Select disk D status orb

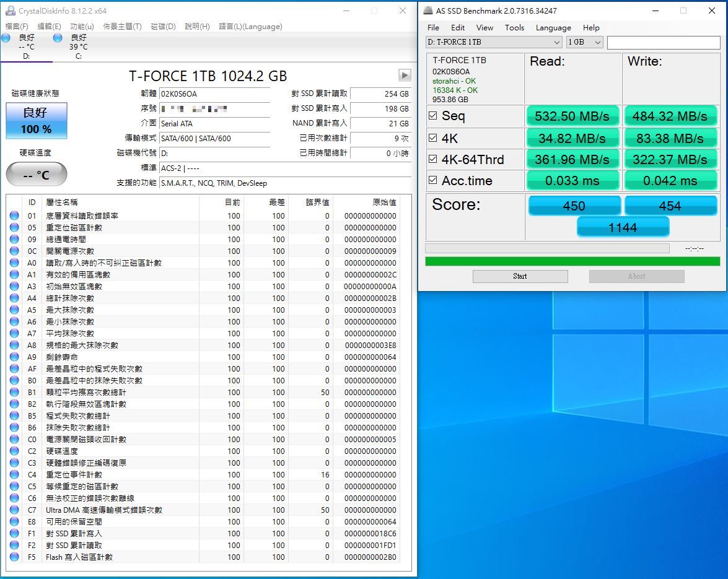tap(6, 38)
